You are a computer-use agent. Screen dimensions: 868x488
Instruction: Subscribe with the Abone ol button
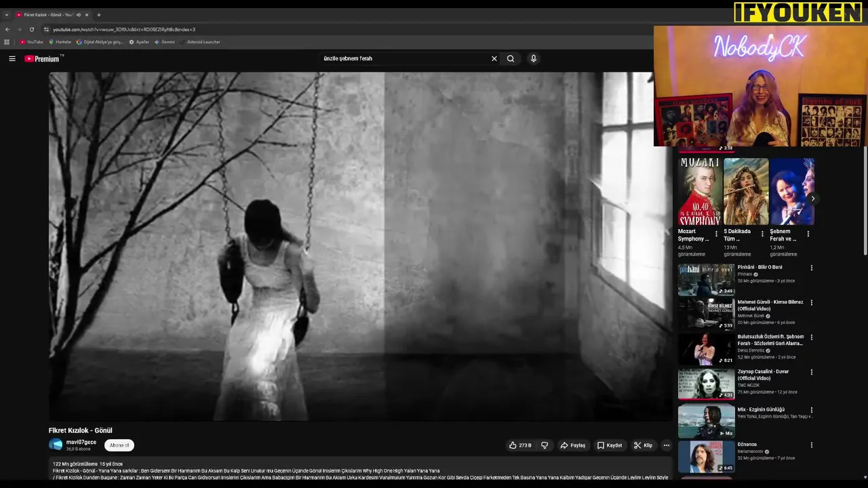(119, 445)
